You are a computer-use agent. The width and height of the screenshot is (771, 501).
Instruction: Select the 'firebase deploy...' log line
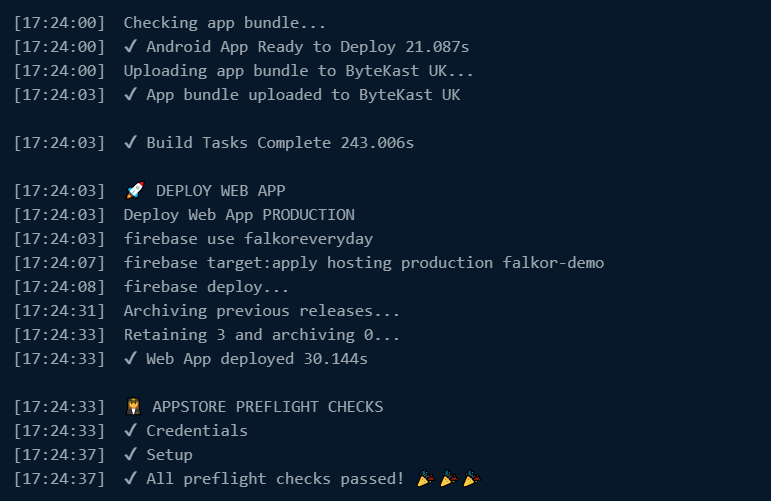pyautogui.click(x=206, y=287)
